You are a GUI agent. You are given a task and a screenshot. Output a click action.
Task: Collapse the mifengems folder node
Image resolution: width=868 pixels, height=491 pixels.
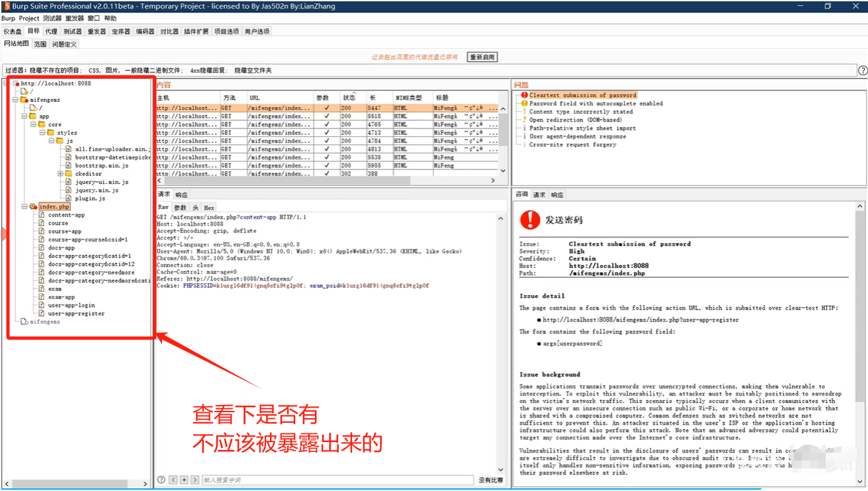tap(16, 100)
